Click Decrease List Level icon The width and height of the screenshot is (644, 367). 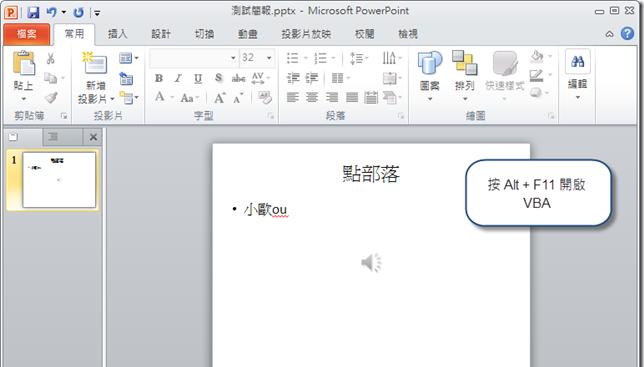[293, 78]
